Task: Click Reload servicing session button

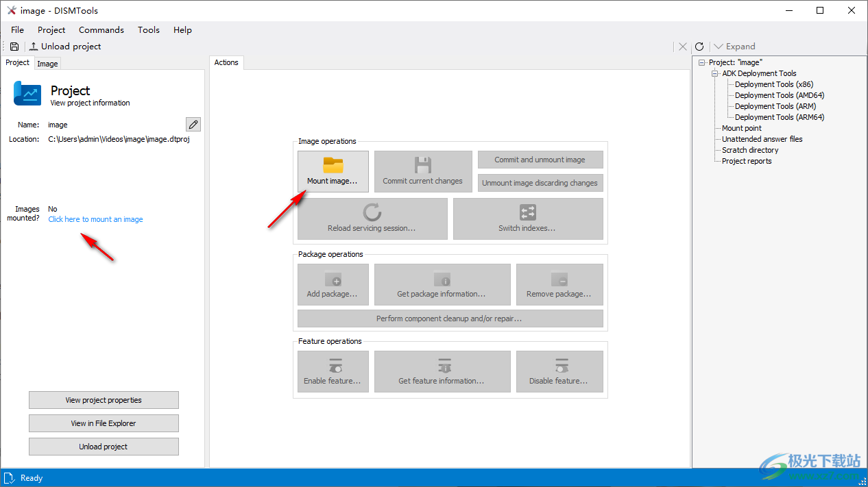Action: pyautogui.click(x=372, y=218)
